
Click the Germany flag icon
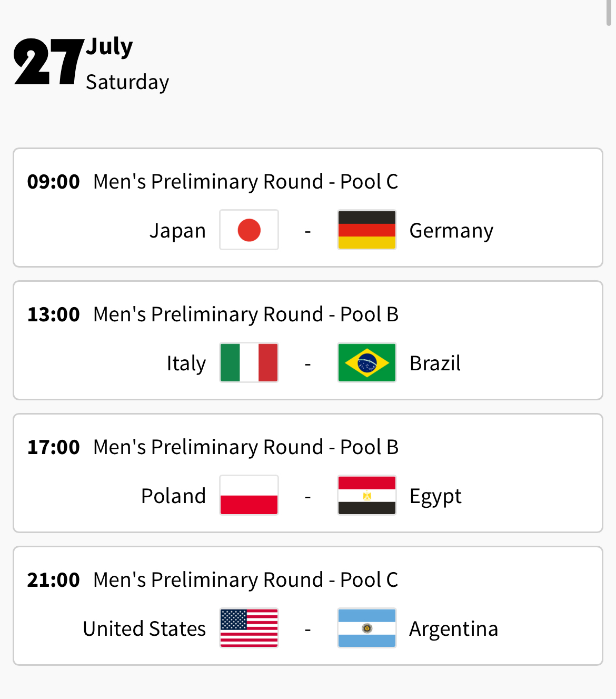point(367,230)
